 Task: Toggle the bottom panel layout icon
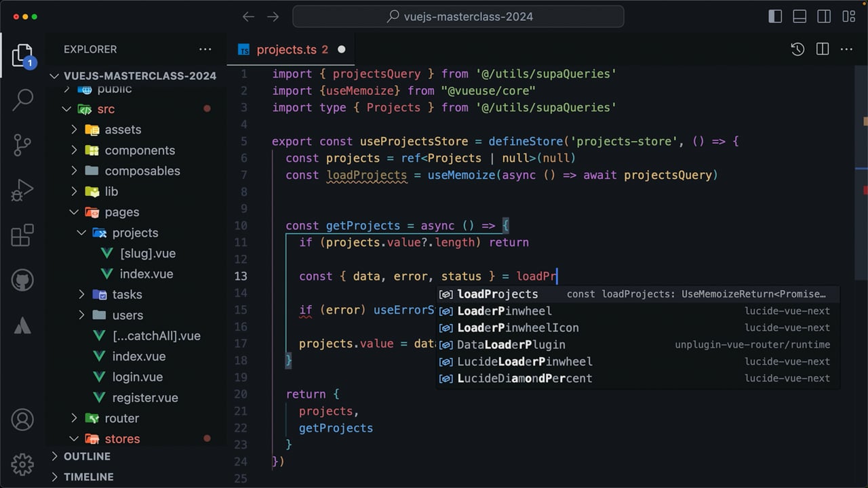pos(800,16)
